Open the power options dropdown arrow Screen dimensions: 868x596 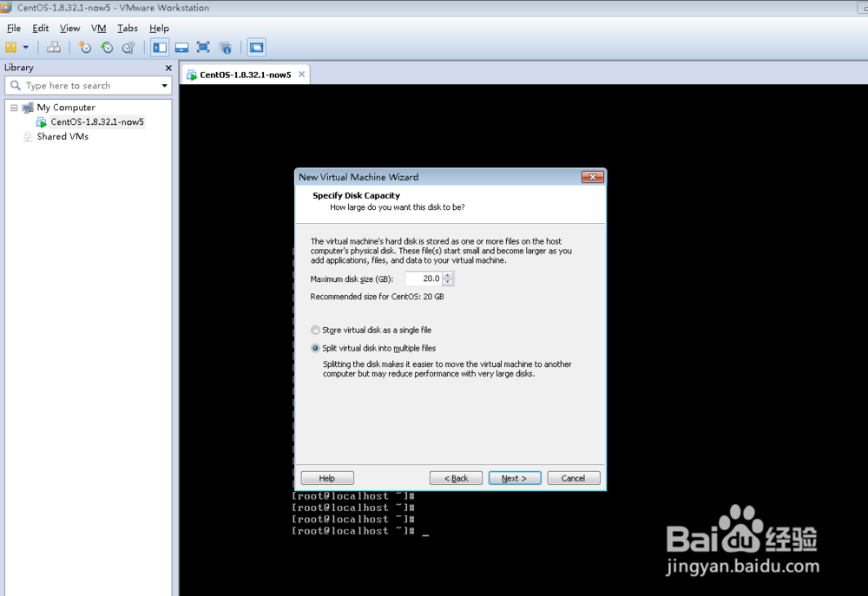click(x=25, y=48)
